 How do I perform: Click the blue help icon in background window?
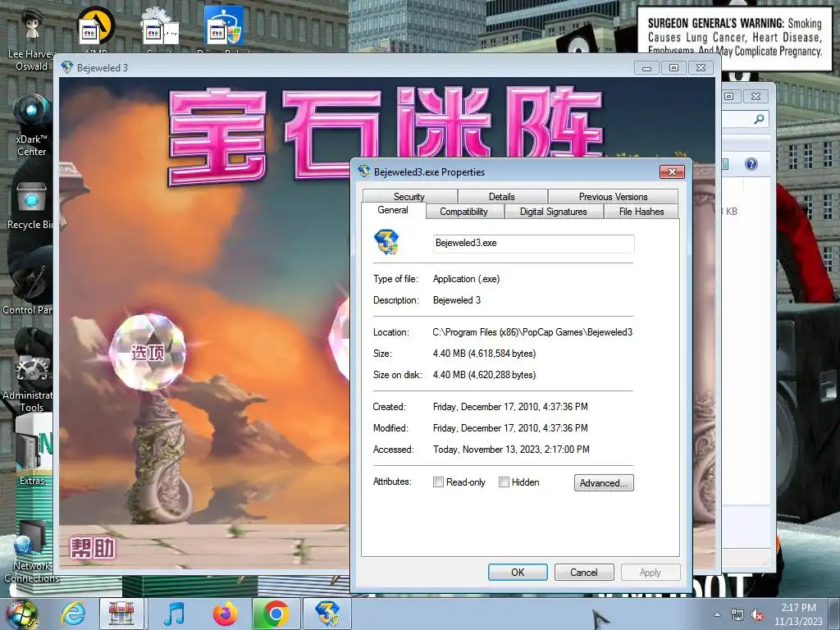point(751,164)
